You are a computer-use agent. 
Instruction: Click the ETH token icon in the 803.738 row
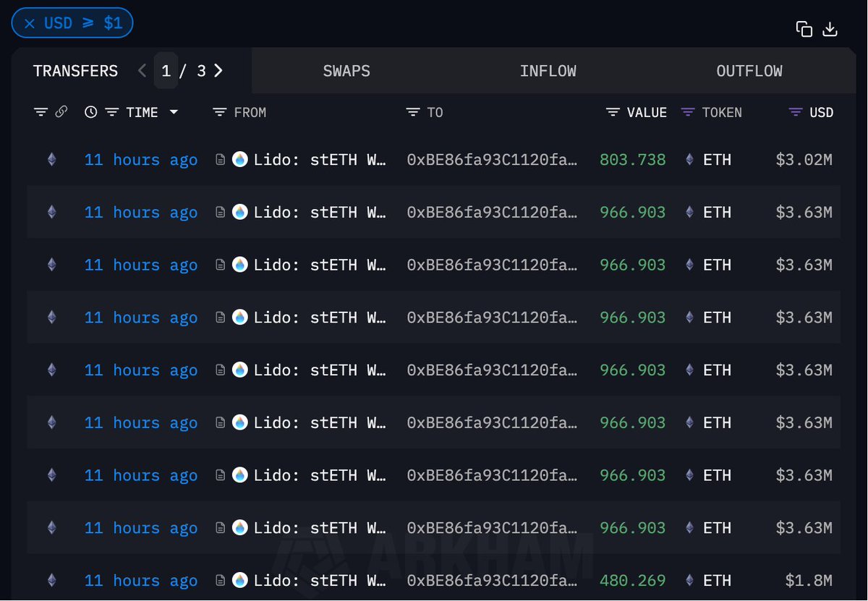click(689, 160)
